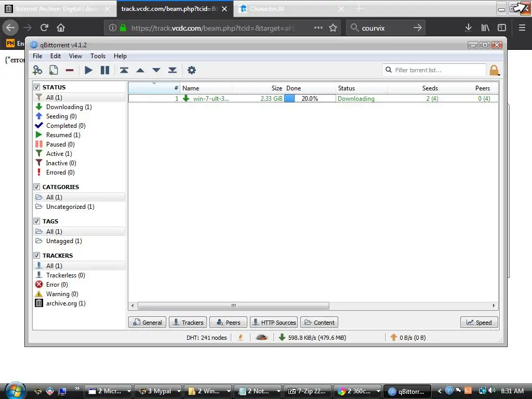The image size is (532, 399).
Task: Toggle TRACKERS filter checkbox
Action: [37, 255]
